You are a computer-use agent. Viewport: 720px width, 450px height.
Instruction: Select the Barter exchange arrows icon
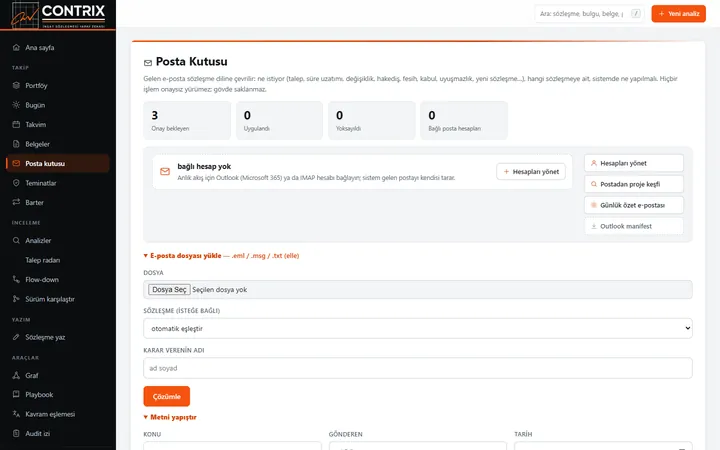pyautogui.click(x=16, y=202)
